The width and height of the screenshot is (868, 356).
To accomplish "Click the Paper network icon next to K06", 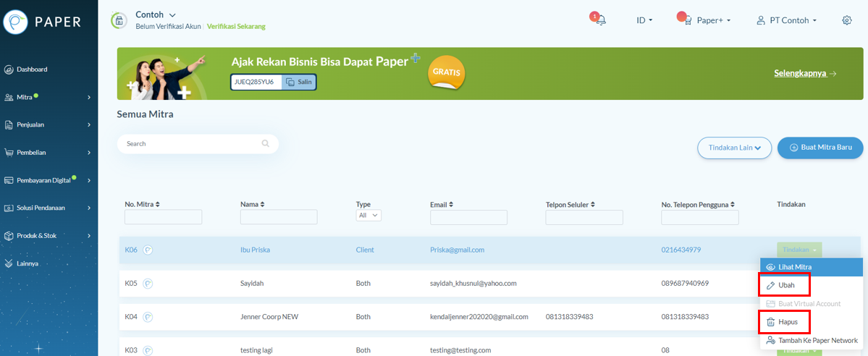I will tap(148, 250).
